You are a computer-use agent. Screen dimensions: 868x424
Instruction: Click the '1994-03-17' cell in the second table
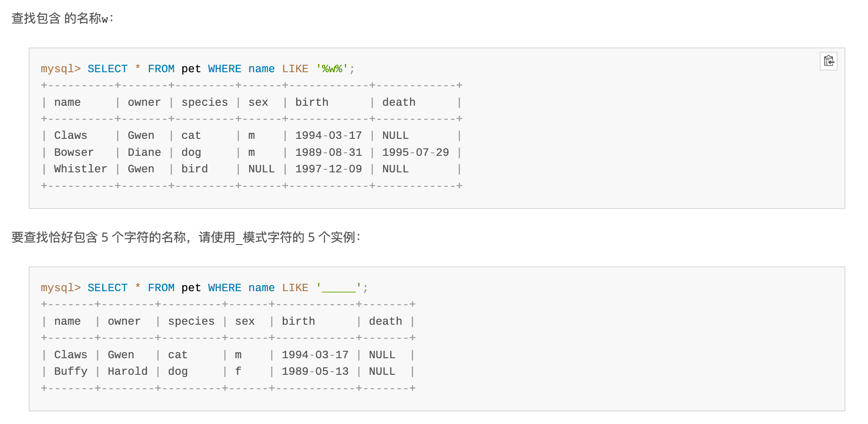pos(315,355)
